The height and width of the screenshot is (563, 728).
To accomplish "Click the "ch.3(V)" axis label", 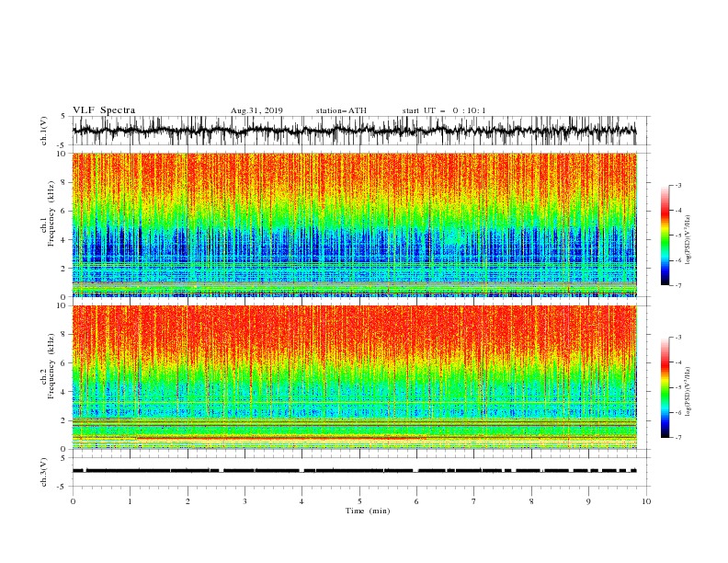I will click(x=44, y=472).
